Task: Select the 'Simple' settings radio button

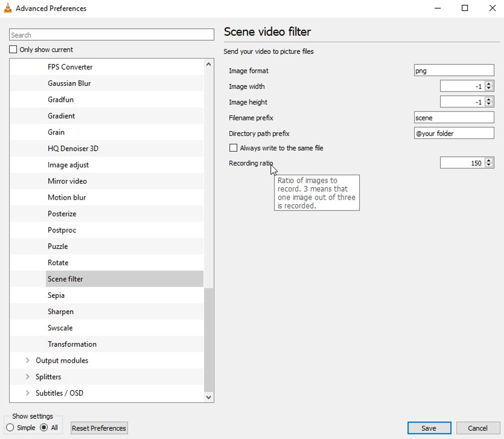Action: point(10,428)
